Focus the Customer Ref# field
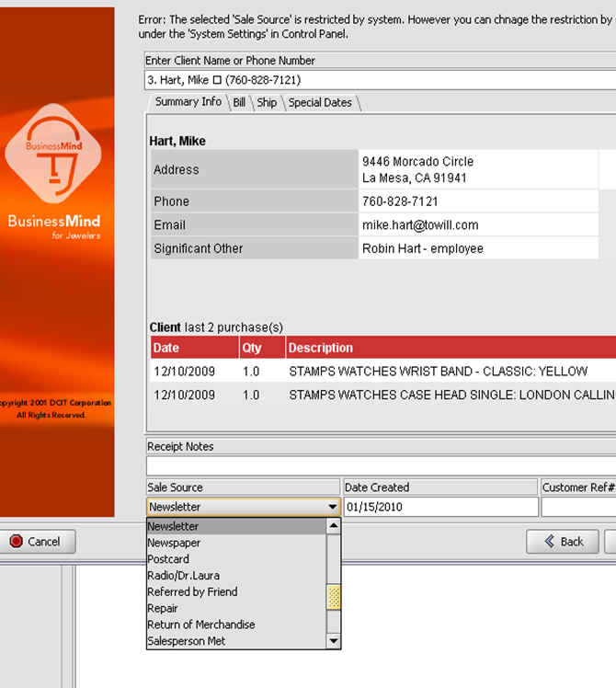 click(577, 507)
